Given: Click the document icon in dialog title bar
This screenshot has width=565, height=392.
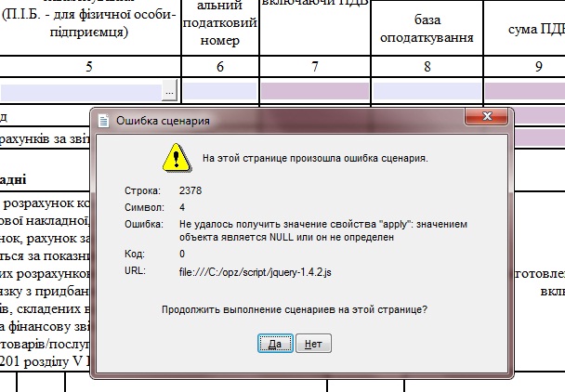Looking at the screenshot, I should 104,121.
